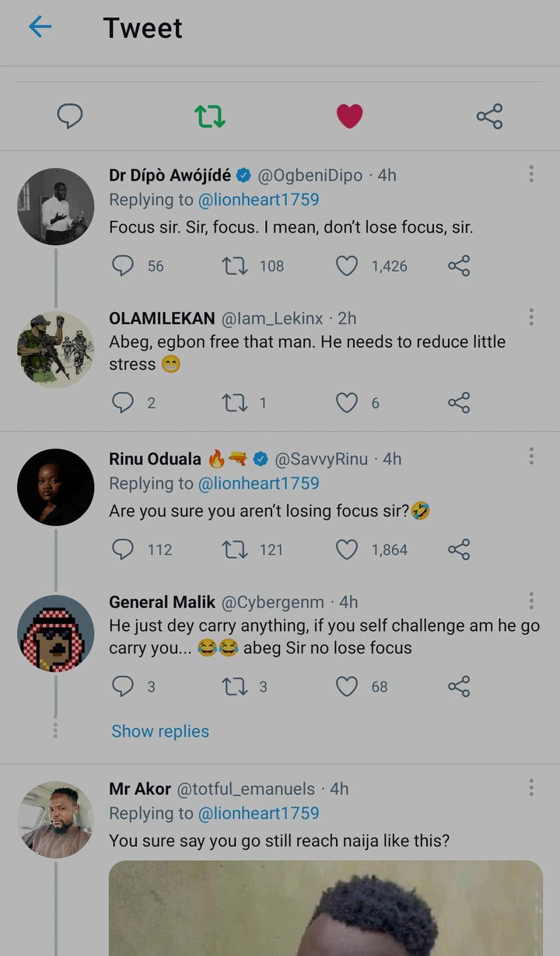This screenshot has width=560, height=956.
Task: Tap the reply icon under main tweet
Action: coord(70,117)
